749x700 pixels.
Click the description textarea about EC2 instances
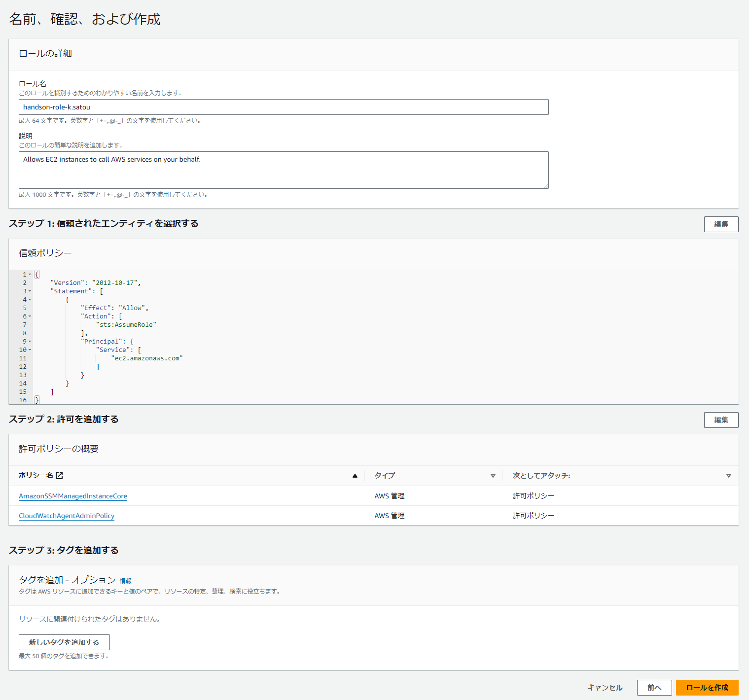tap(284, 170)
